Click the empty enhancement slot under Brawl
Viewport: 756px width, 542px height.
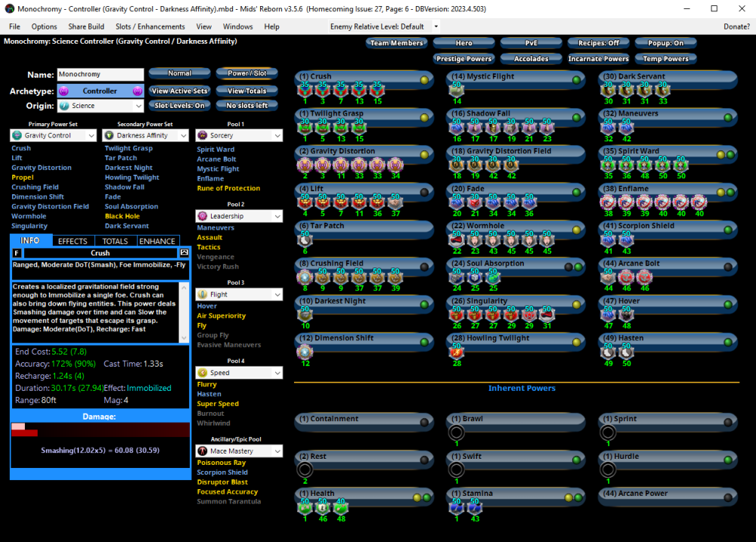[457, 433]
